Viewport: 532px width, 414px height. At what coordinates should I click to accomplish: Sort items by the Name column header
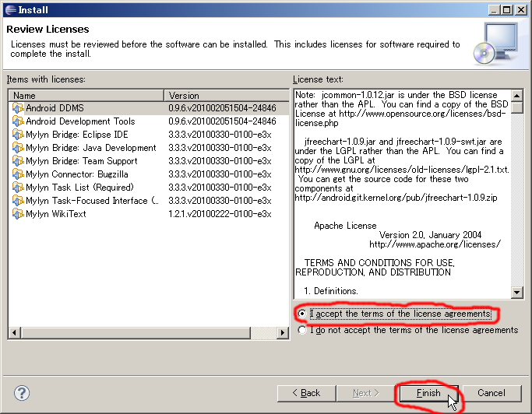click(x=86, y=96)
